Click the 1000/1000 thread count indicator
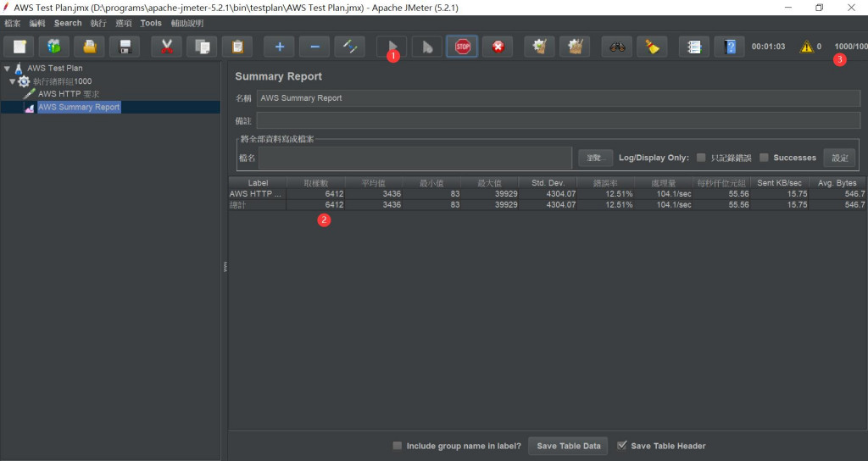 click(x=851, y=47)
